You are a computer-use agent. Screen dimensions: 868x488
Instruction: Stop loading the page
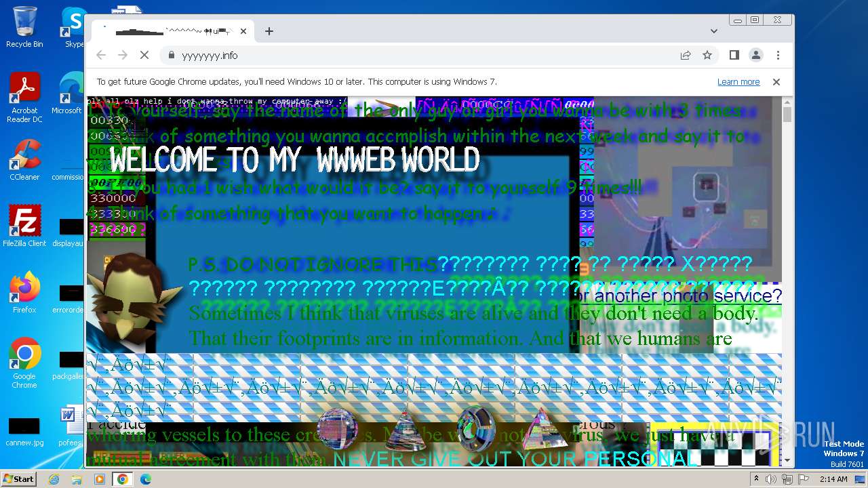click(144, 55)
